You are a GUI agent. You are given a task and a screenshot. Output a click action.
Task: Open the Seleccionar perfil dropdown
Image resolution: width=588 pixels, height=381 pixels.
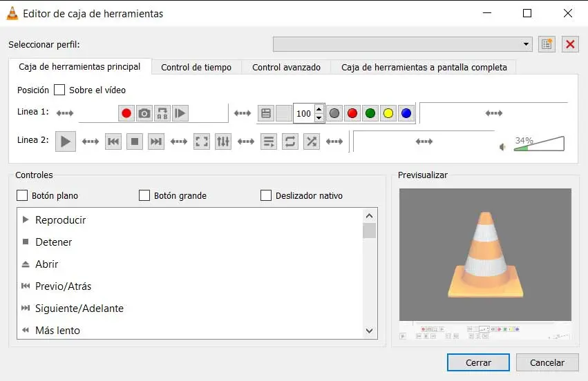[403, 44]
